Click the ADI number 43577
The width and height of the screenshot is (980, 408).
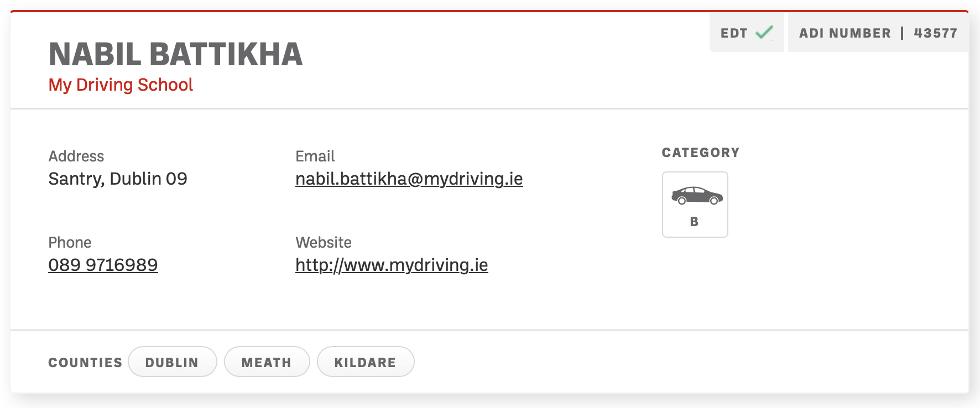(x=935, y=33)
